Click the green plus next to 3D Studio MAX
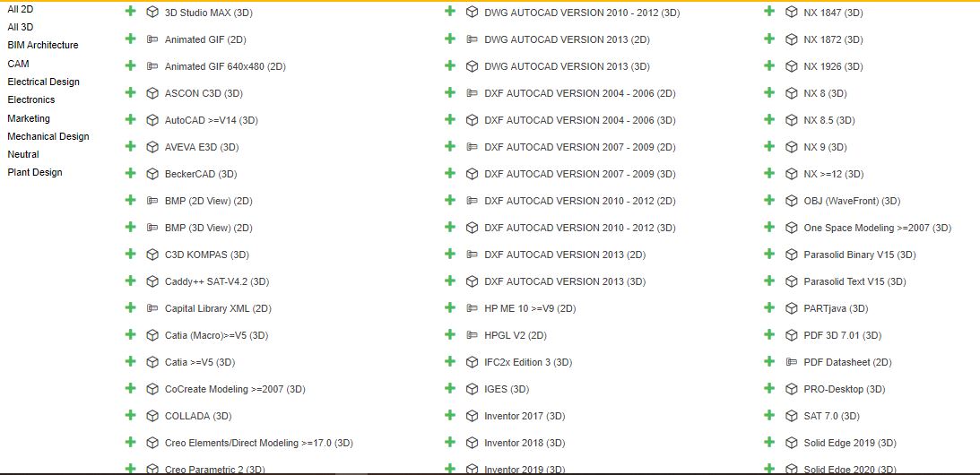 (130, 12)
